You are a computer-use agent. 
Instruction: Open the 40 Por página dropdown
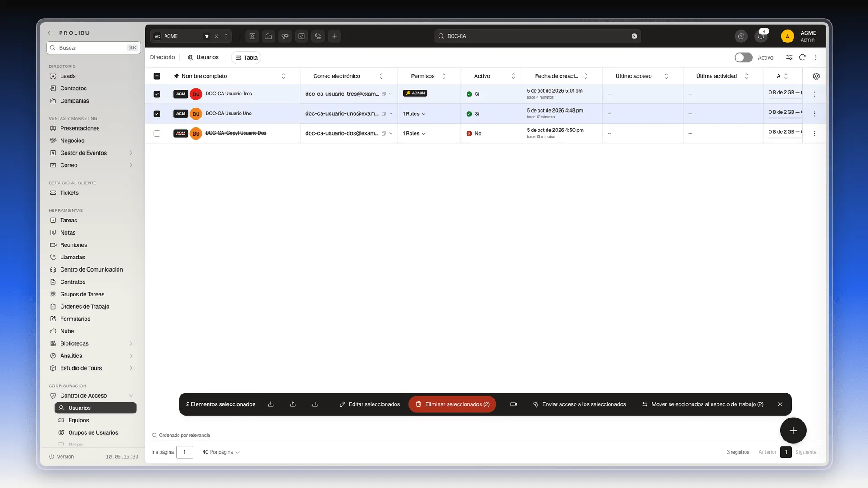coord(221,452)
